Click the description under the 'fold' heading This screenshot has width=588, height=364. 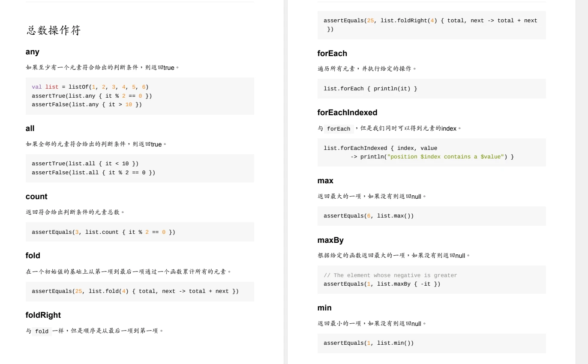(129, 272)
